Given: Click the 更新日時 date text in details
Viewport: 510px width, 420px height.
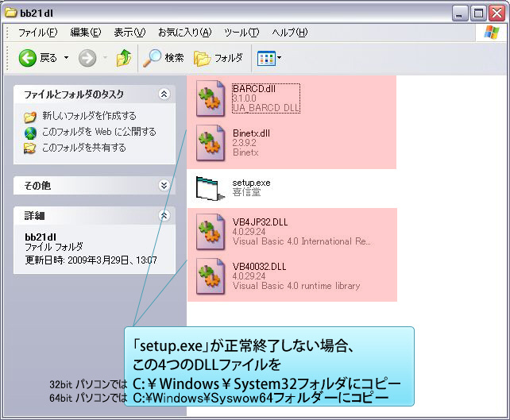Looking at the screenshot, I should (x=91, y=260).
